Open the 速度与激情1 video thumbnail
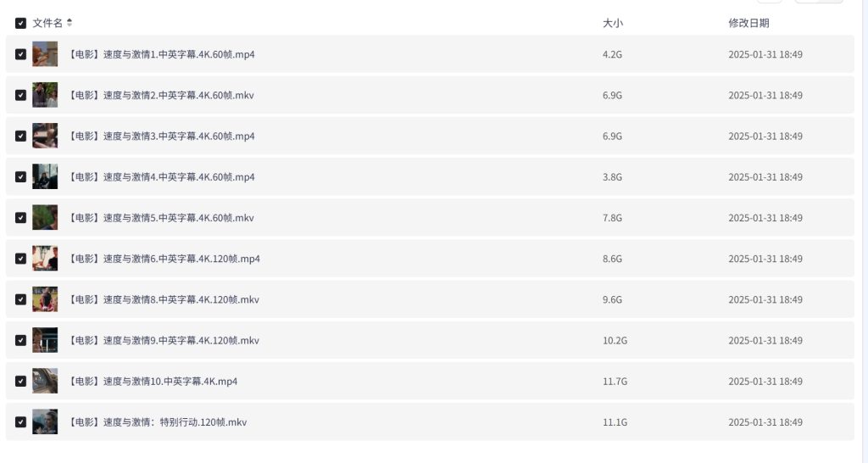The image size is (868, 463). click(x=45, y=54)
